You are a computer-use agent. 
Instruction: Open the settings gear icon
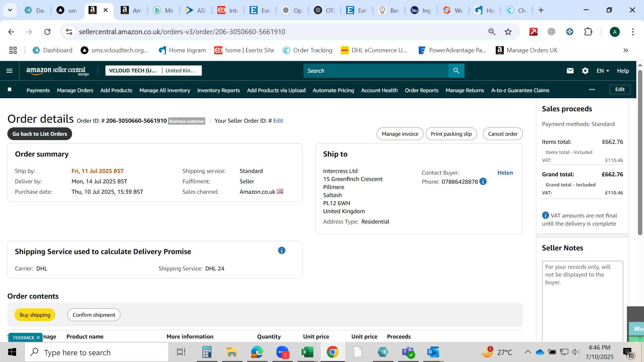[x=585, y=71]
